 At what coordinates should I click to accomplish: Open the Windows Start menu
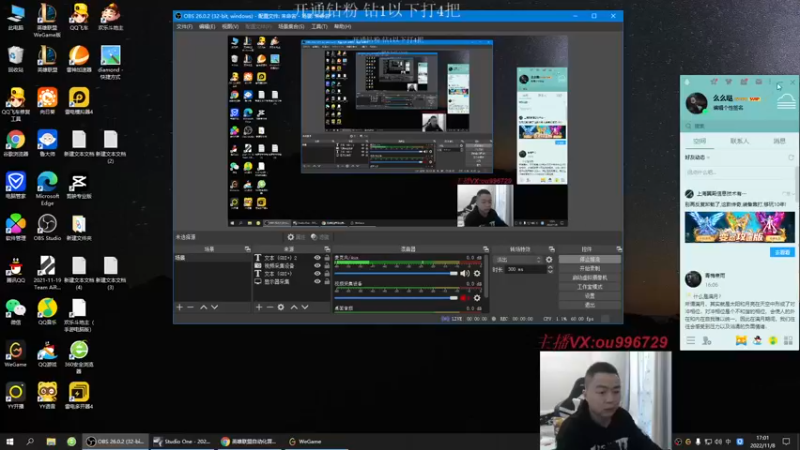pos(10,441)
